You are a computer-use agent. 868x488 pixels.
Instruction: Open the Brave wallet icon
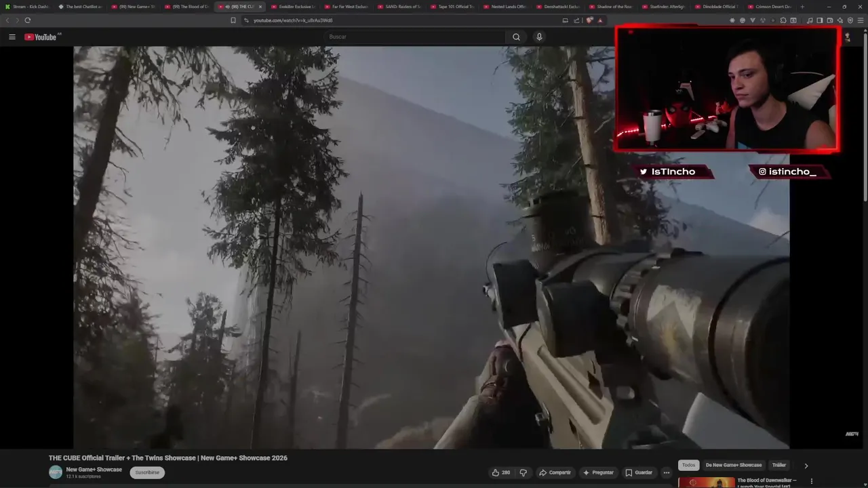pos(830,20)
